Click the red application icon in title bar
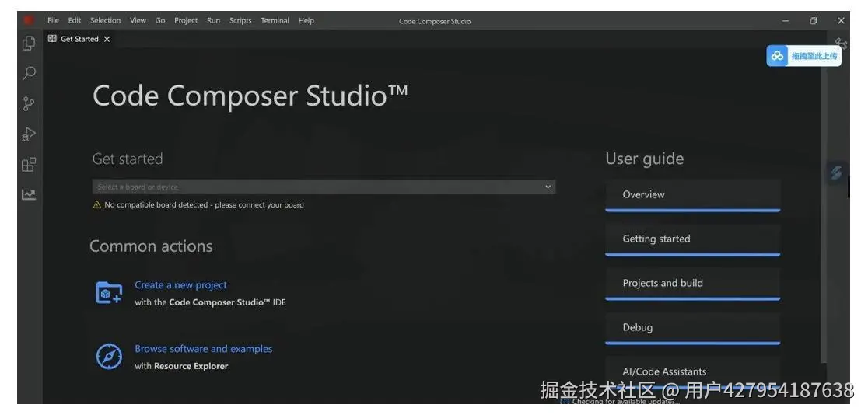Image resolution: width=868 pixels, height=415 pixels. pos(28,20)
